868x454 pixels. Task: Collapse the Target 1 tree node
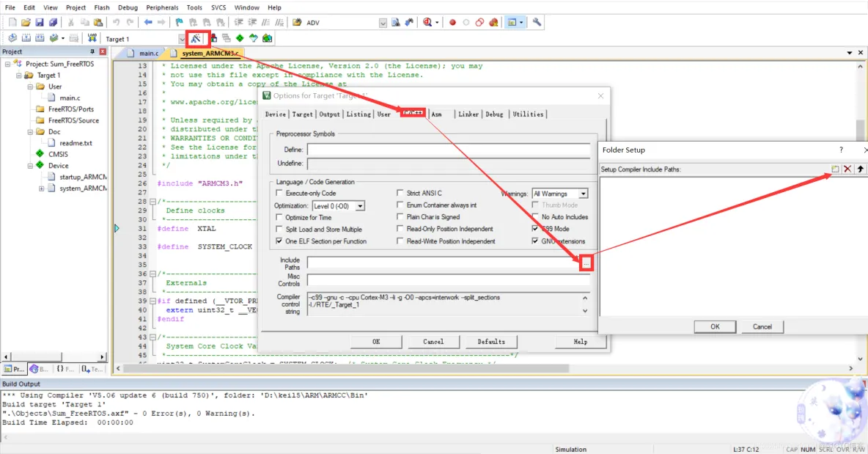(x=19, y=76)
